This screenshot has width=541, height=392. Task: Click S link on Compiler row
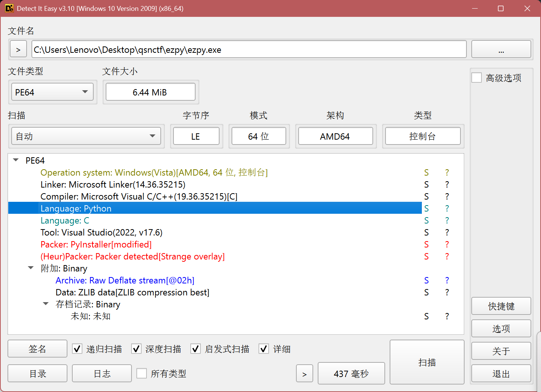[x=426, y=196]
